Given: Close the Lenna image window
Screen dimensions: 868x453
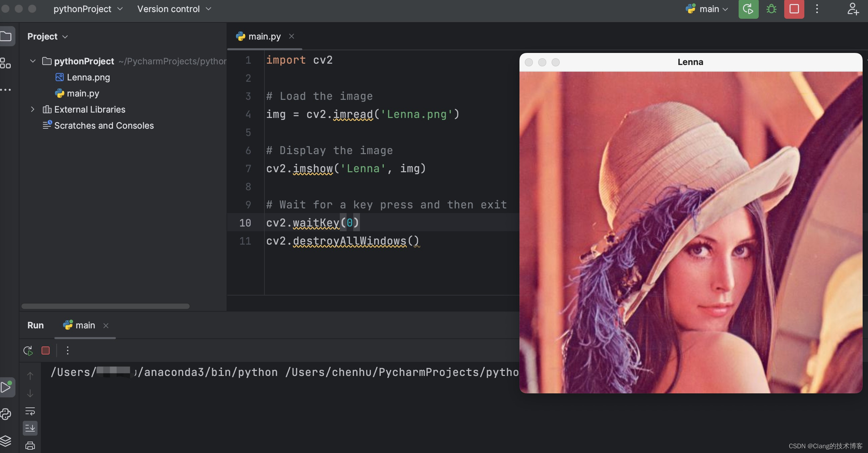Looking at the screenshot, I should [x=529, y=62].
